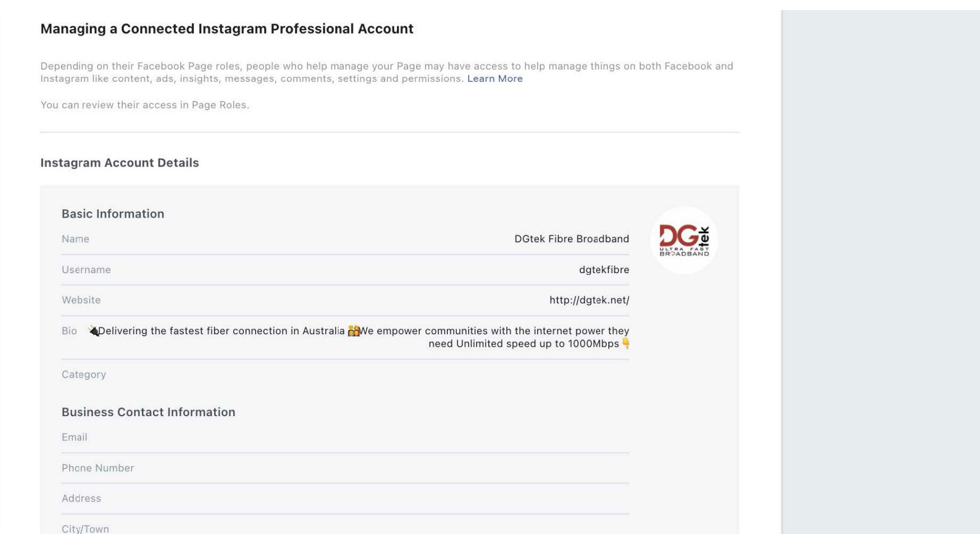Click the pointing-down hand emoji in Bio
This screenshot has height=534, width=980.
tap(626, 344)
